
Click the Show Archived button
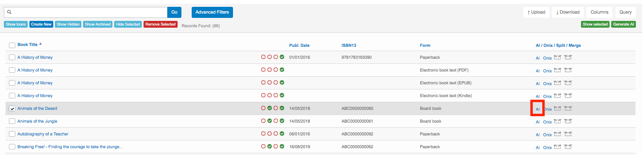click(x=98, y=24)
